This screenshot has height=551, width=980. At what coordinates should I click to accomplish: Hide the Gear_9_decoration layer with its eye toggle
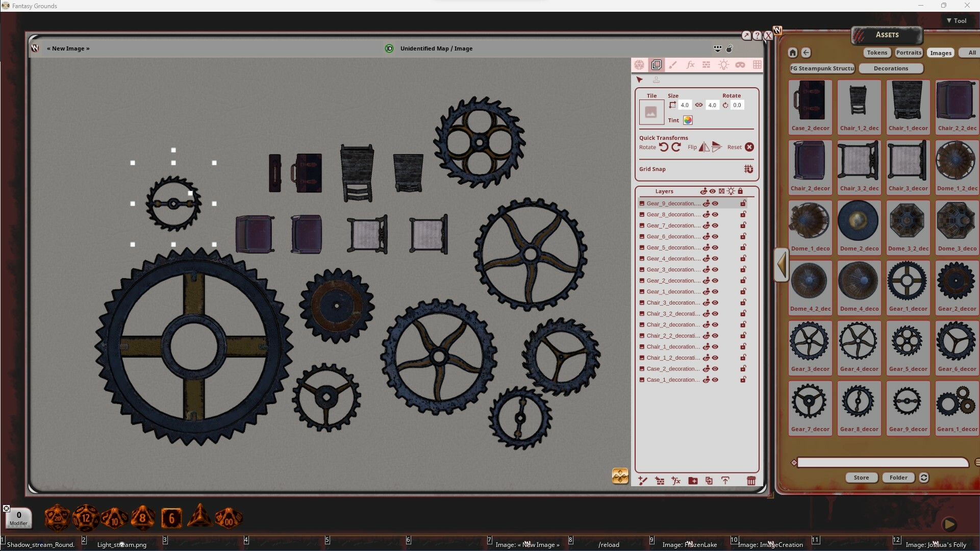pyautogui.click(x=715, y=203)
